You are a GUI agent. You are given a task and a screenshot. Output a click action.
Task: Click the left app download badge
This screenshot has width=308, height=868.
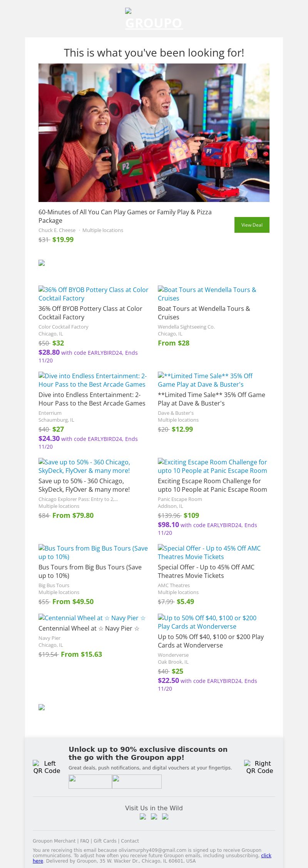(x=90, y=781)
